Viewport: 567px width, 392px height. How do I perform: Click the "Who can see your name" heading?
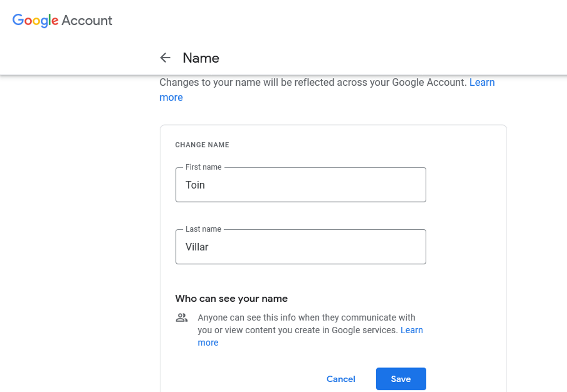(231, 298)
